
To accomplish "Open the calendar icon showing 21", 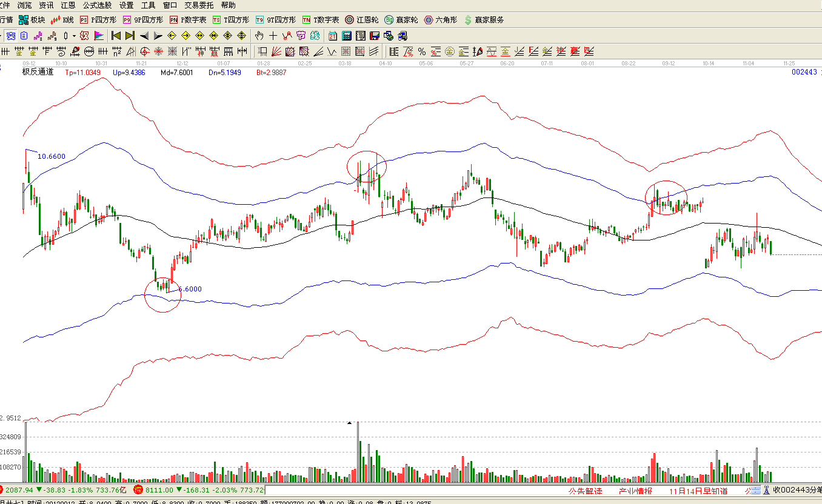I will 333,36.
